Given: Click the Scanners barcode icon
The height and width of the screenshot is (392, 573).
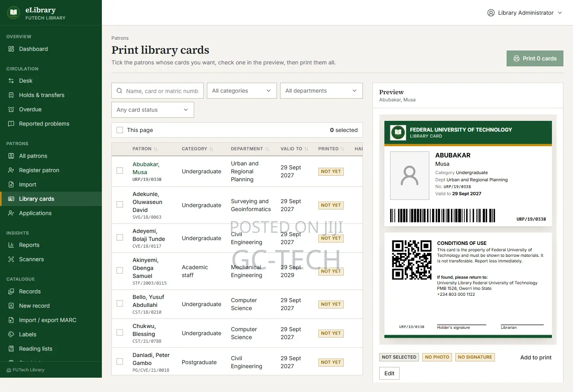Looking at the screenshot, I should pyautogui.click(x=11, y=259).
